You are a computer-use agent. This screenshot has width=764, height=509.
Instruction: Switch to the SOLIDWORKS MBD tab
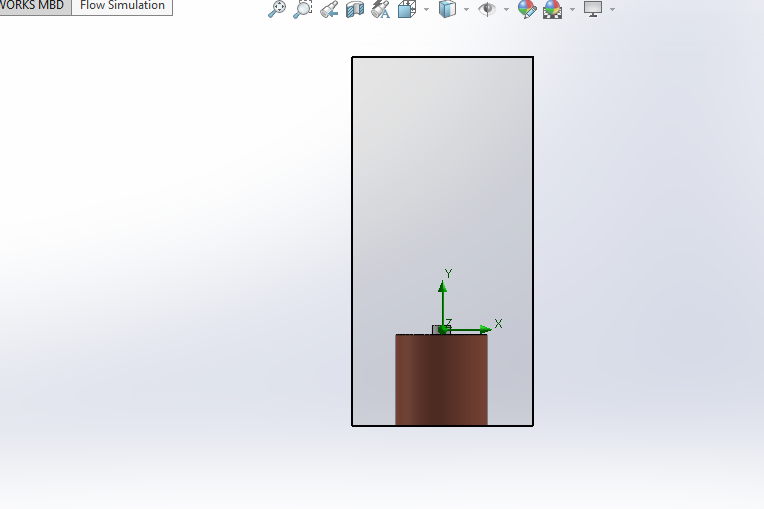point(32,6)
